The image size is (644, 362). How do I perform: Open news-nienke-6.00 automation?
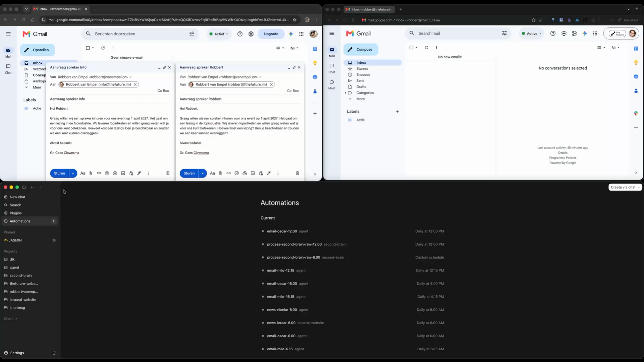click(x=353, y=310)
